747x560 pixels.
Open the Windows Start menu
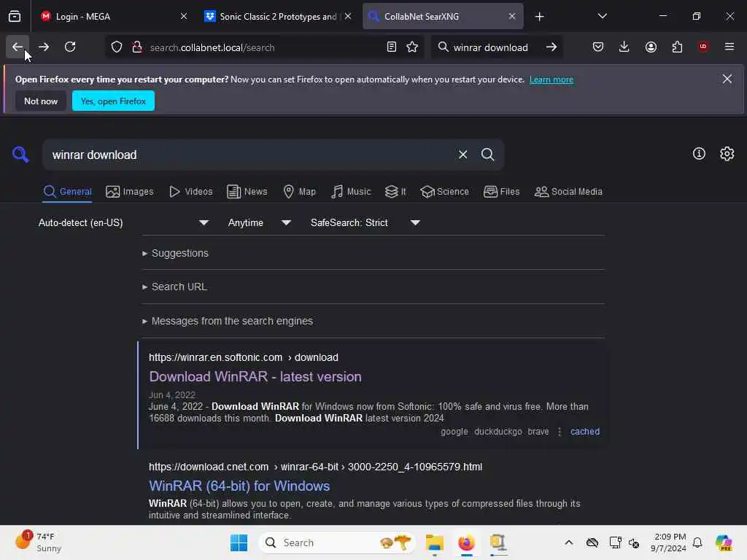[239, 542]
